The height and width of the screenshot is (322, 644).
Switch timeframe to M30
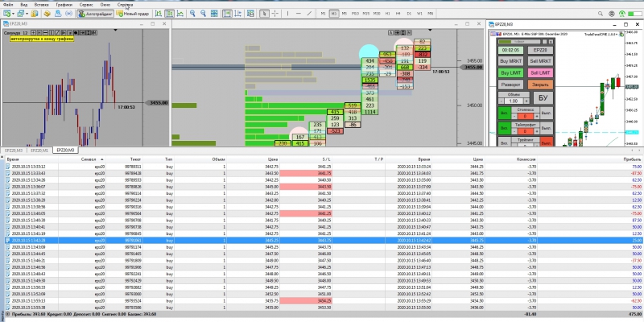coord(377,14)
